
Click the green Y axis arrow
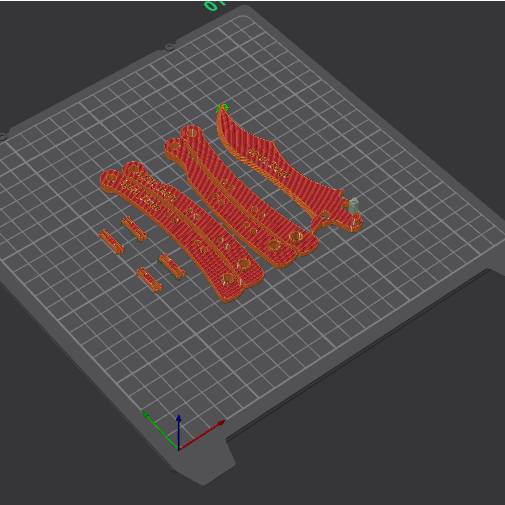161,430
